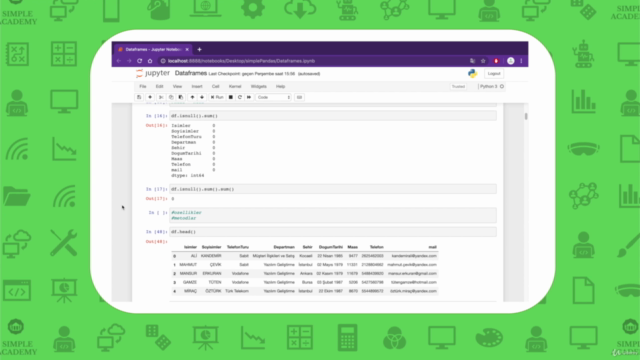Open the browser profile avatar
Screen dimensions: 640x360
coord(511,61)
